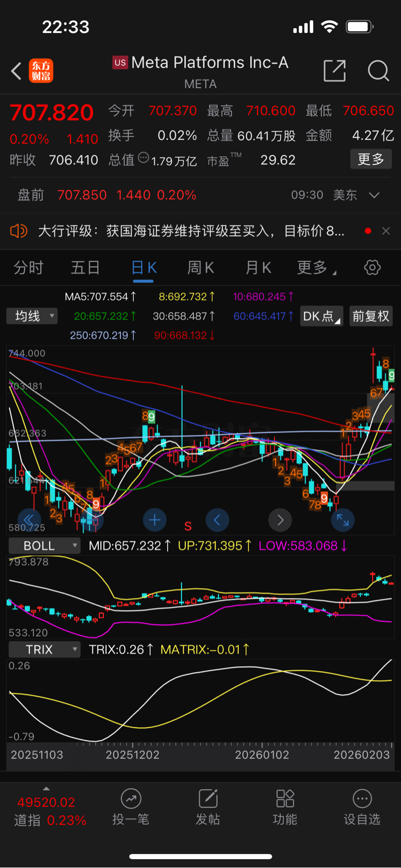The width and height of the screenshot is (401, 868).
Task: Move chart left with blue arrow
Action: point(217,520)
